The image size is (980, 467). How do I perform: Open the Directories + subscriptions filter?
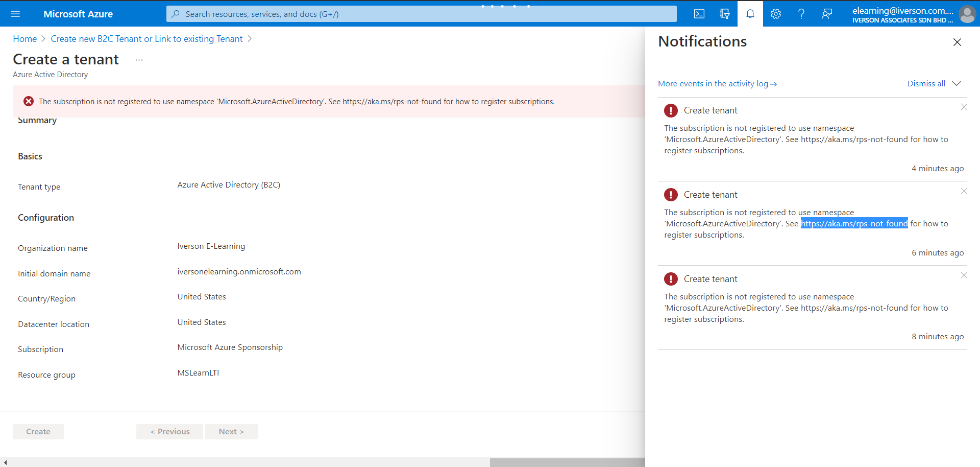724,14
